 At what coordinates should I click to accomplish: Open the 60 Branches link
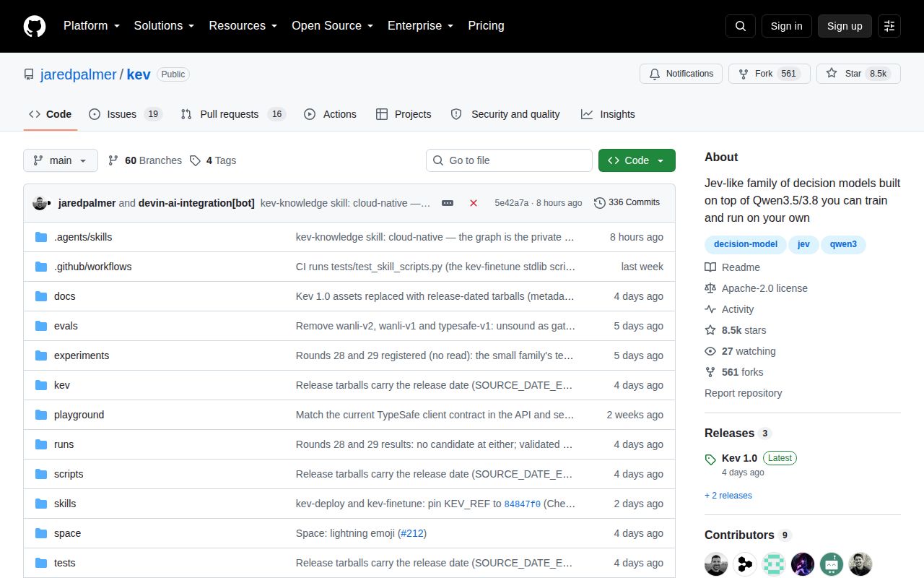[144, 160]
